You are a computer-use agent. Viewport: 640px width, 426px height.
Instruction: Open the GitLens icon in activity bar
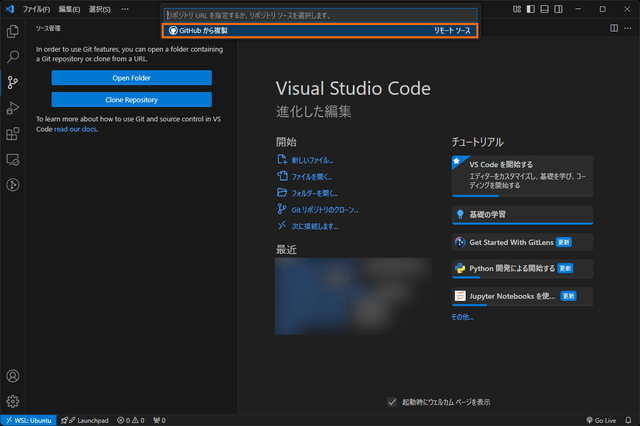pos(13,185)
